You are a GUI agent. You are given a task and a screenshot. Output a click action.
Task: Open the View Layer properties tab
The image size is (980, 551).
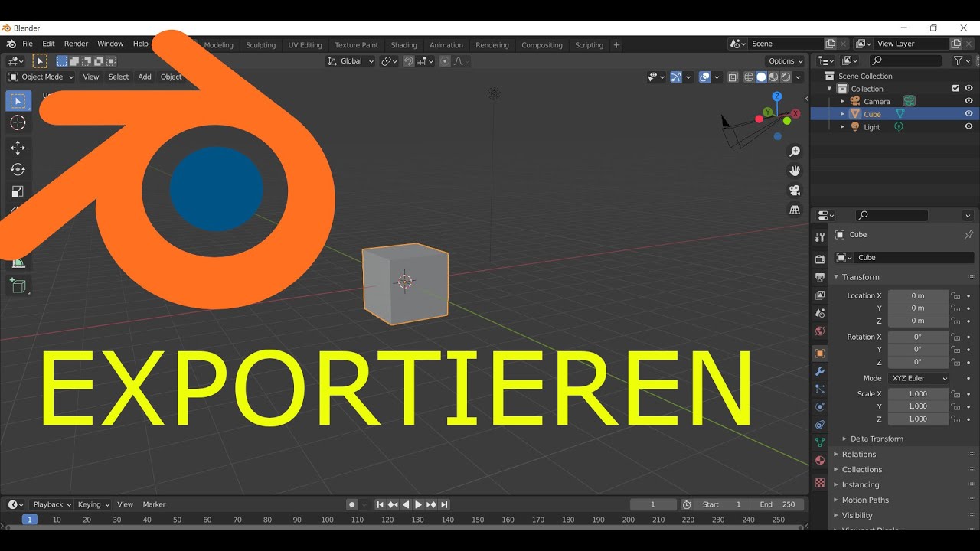pyautogui.click(x=820, y=295)
